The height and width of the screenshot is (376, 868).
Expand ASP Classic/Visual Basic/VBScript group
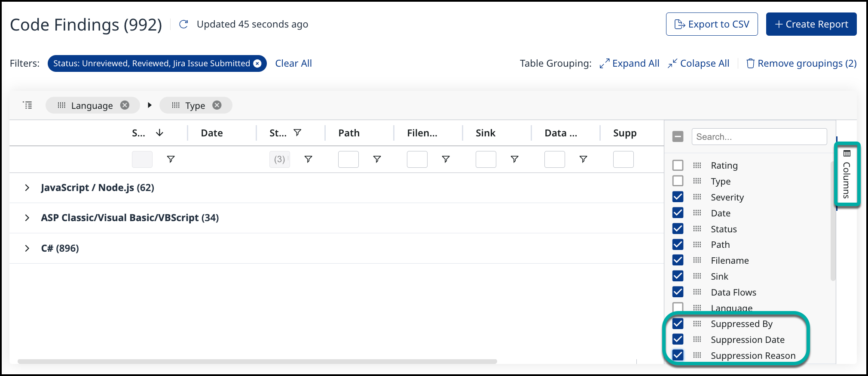point(27,218)
